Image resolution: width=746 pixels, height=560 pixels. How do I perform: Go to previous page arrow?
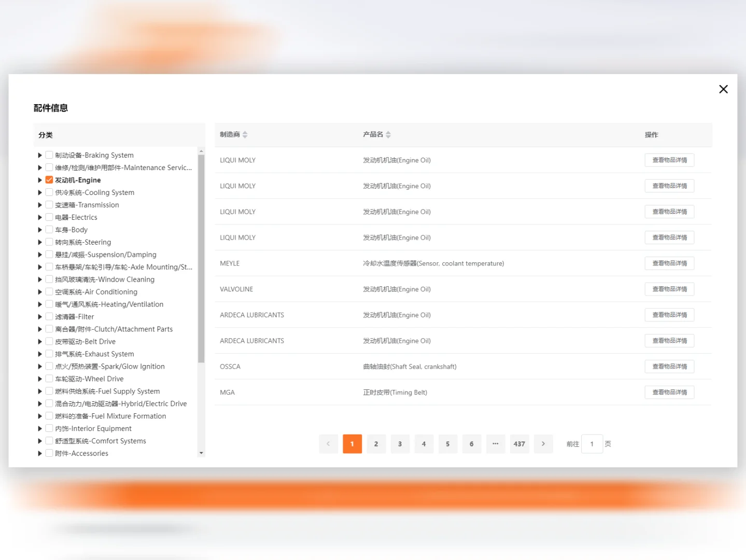pos(328,444)
